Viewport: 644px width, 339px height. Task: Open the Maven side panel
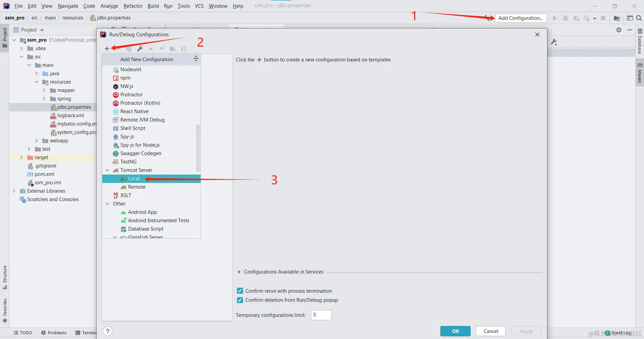point(640,72)
